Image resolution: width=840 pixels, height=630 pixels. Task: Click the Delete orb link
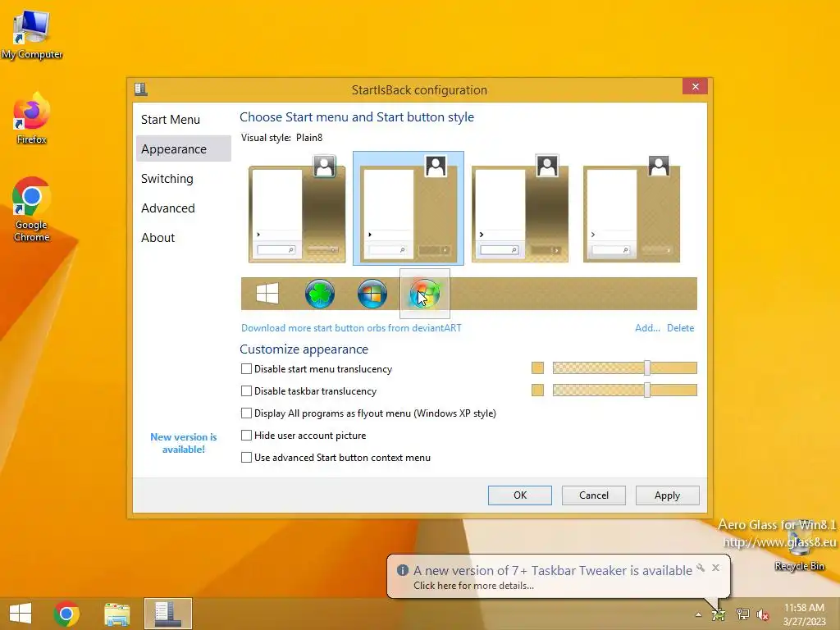pos(680,328)
